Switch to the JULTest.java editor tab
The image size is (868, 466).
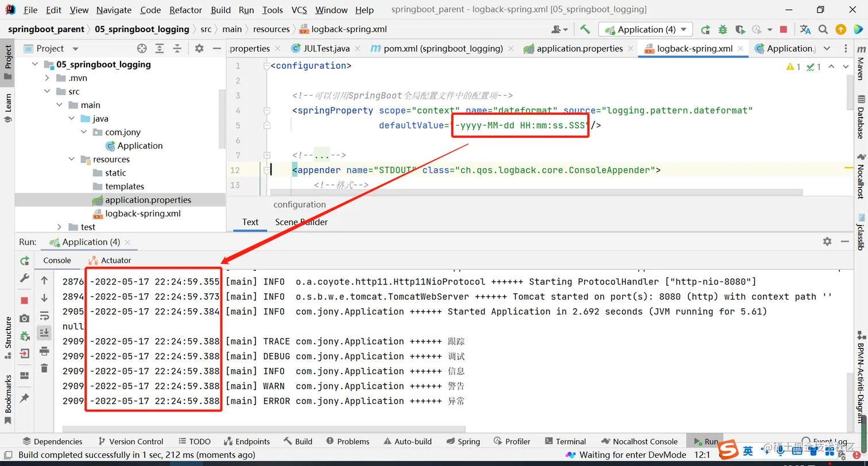(x=325, y=49)
